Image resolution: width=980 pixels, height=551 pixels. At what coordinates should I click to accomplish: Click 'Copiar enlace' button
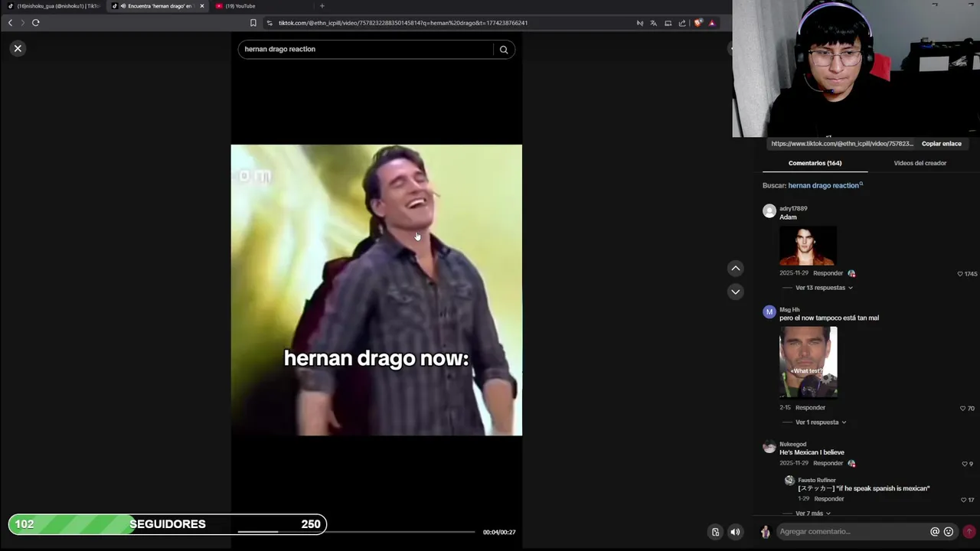[941, 144]
